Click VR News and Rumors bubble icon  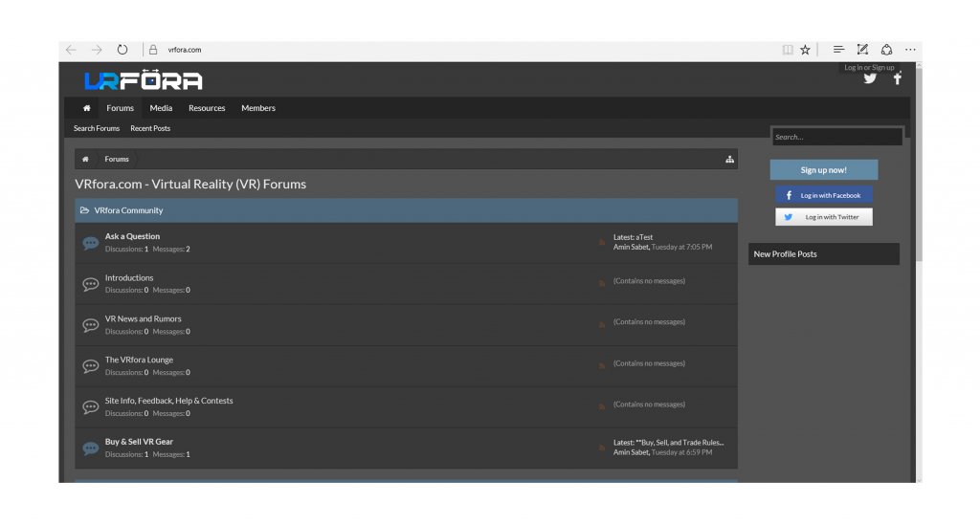pyautogui.click(x=91, y=325)
